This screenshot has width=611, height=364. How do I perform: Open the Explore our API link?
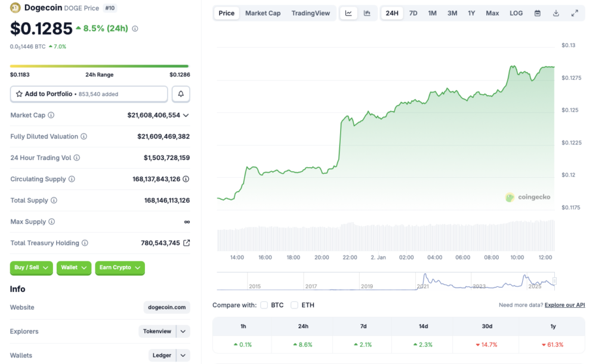pos(564,304)
